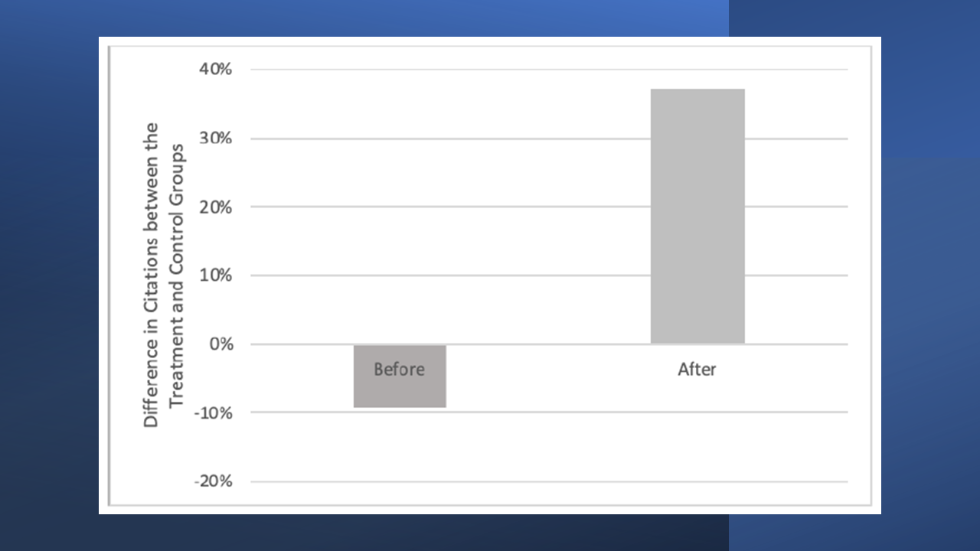Click the 40% horizontal gridline
The height and width of the screenshot is (551, 980).
click(x=549, y=70)
